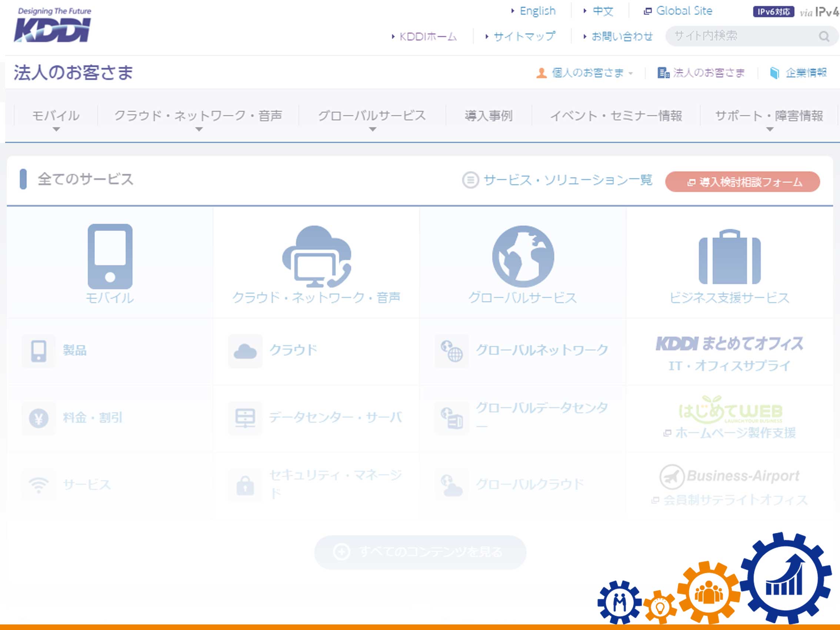The image size is (840, 630).
Task: Open the ビジネス支援サービス category label
Action: point(730,298)
